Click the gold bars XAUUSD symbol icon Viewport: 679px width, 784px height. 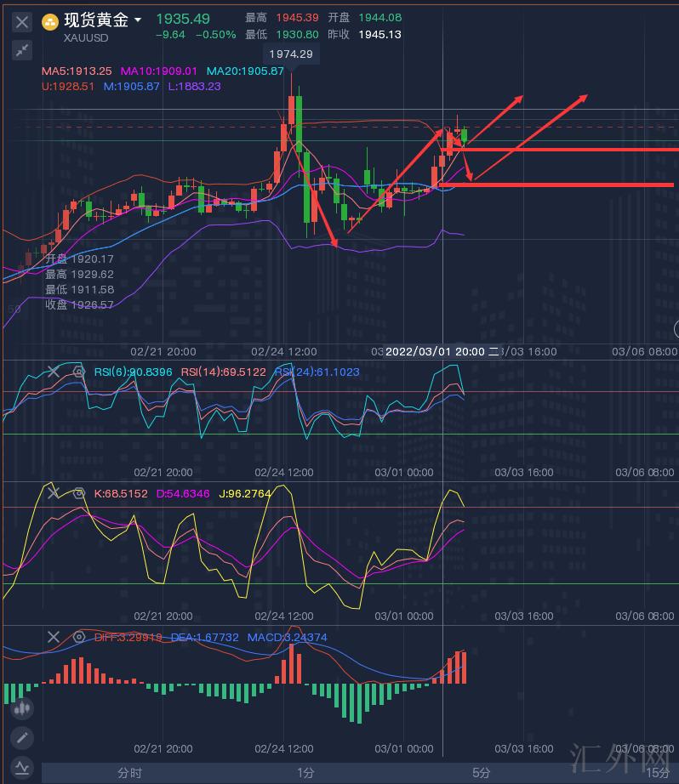point(51,20)
